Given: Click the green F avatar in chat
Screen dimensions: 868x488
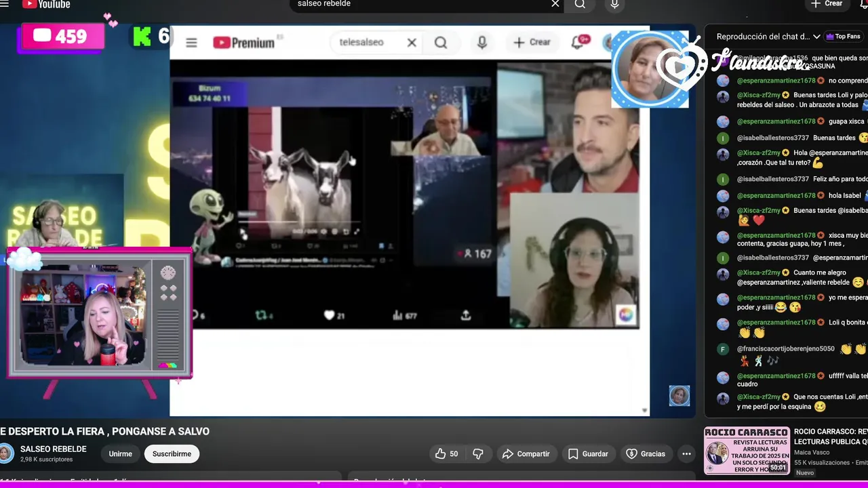Looking at the screenshot, I should [x=724, y=350].
